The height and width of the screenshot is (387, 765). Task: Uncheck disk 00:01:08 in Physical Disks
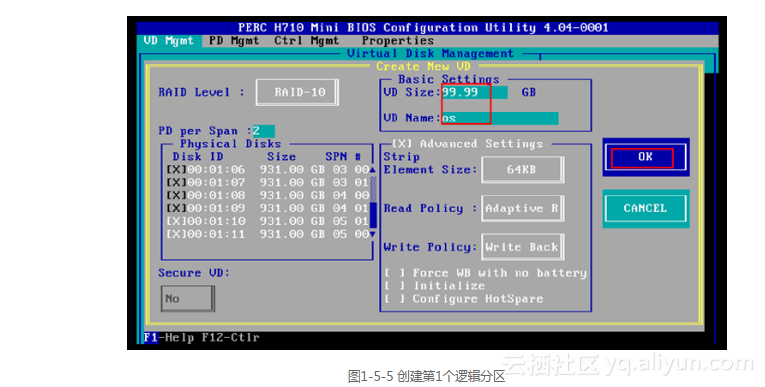pos(177,195)
